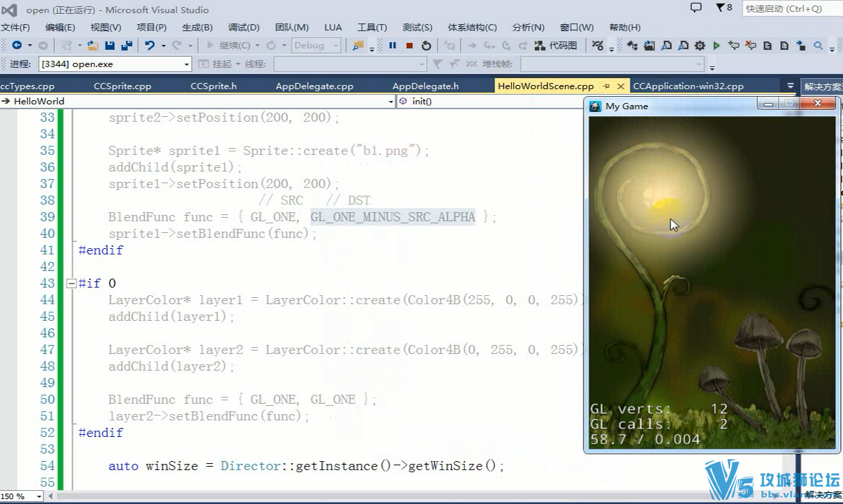Open the 测试(S) menu
Image resolution: width=843 pixels, height=504 pixels.
tap(417, 27)
